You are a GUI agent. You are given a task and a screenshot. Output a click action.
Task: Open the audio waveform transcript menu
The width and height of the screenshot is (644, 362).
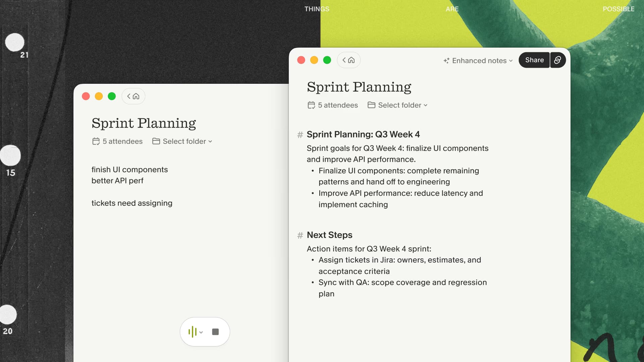pyautogui.click(x=196, y=332)
